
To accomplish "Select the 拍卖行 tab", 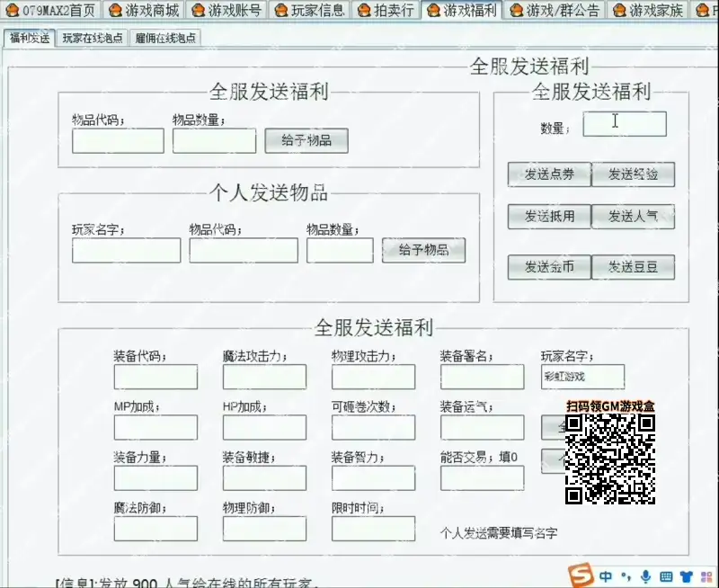I will point(386,10).
